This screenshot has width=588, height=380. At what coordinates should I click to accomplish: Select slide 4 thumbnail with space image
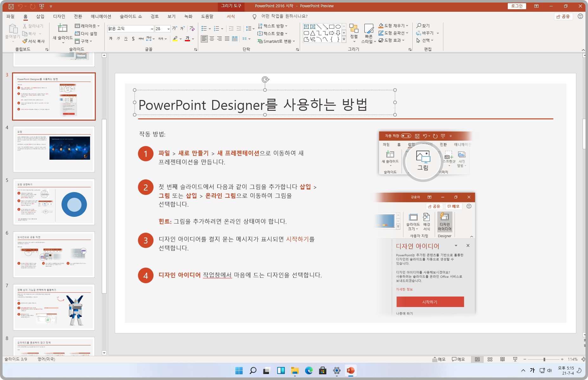coord(54,149)
